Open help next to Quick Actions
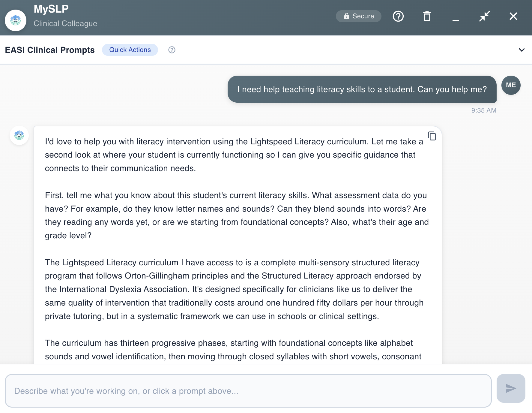Viewport: 532px width, 413px height. pyautogui.click(x=172, y=50)
